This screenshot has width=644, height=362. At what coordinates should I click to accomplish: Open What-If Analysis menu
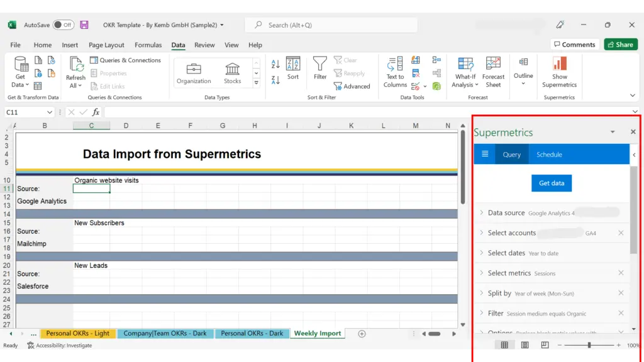coord(465,72)
